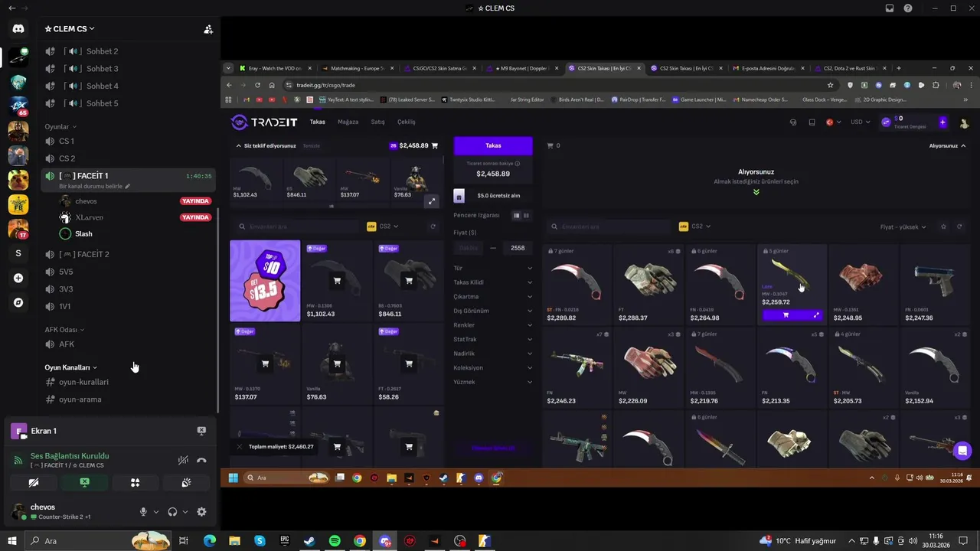Open Discord user settings gear

(201, 512)
